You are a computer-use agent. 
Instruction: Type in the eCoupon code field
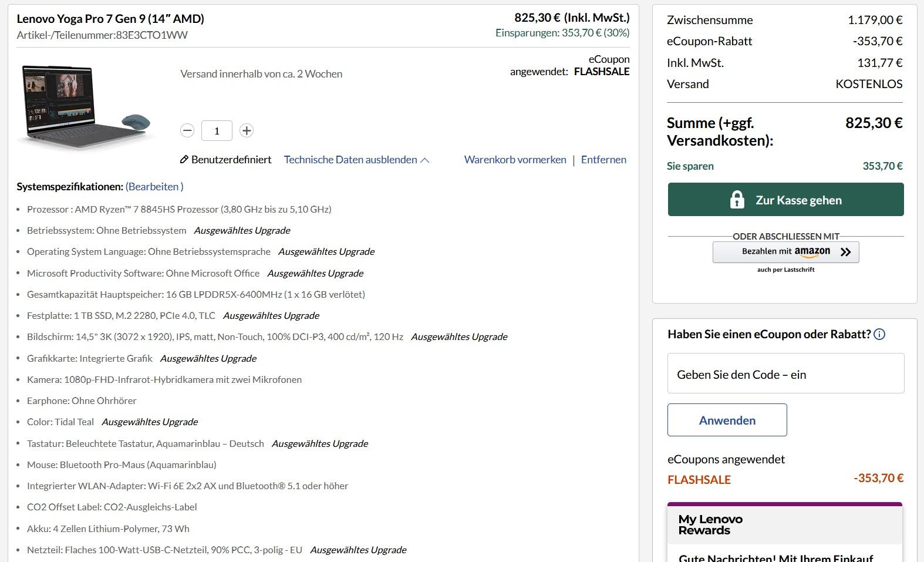coord(785,373)
